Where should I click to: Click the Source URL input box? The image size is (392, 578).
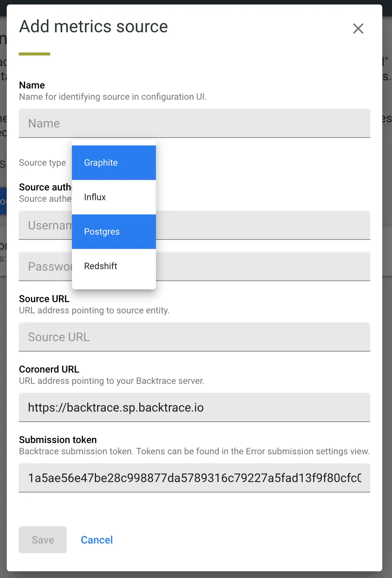click(194, 337)
